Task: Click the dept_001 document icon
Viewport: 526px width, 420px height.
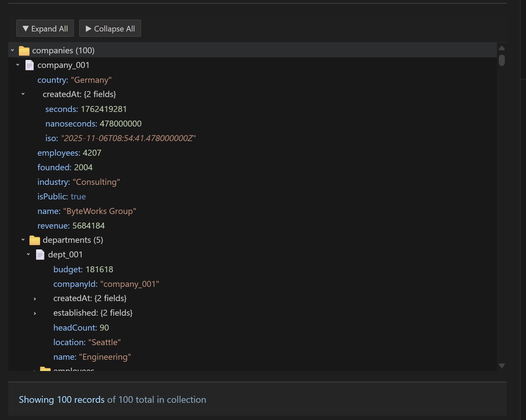Action: click(x=40, y=255)
